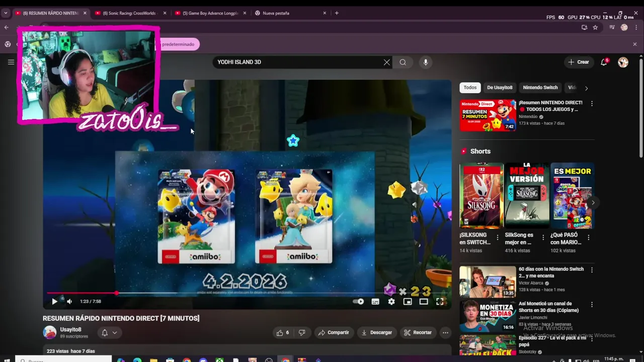Image resolution: width=644 pixels, height=362 pixels.
Task: Dislike the video with thumbs down
Action: [302, 332]
